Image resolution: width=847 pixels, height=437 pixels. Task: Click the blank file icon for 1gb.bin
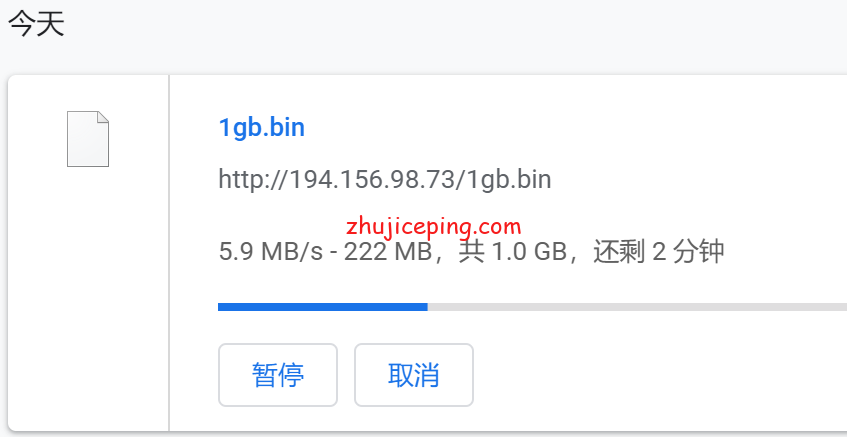88,139
